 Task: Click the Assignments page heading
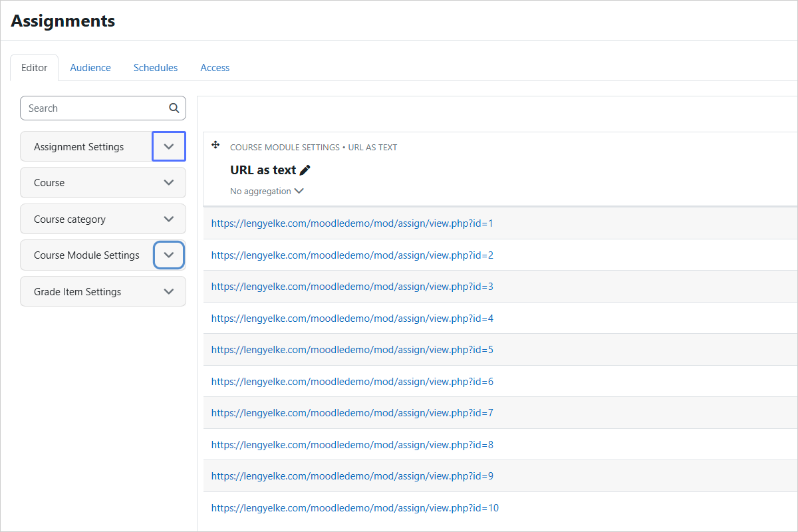[63, 21]
